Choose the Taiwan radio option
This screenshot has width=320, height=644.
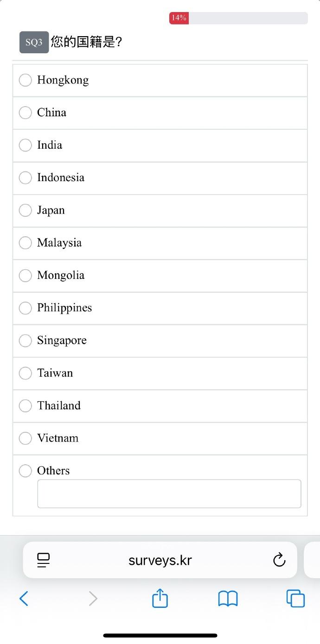pyautogui.click(x=26, y=373)
